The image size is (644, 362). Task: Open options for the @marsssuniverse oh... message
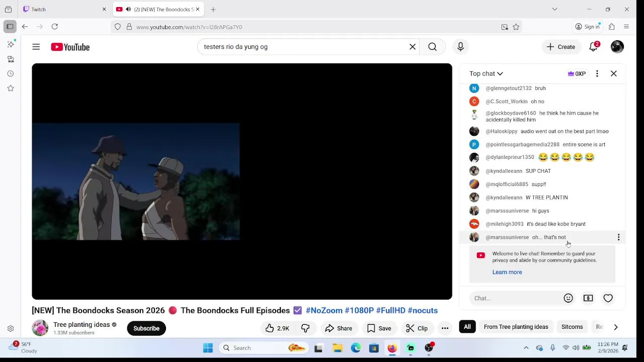click(x=618, y=237)
